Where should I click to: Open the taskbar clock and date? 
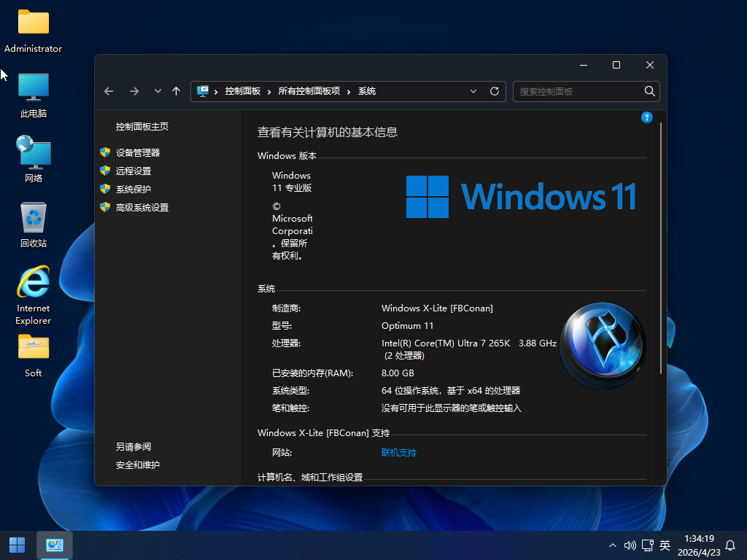[699, 545]
